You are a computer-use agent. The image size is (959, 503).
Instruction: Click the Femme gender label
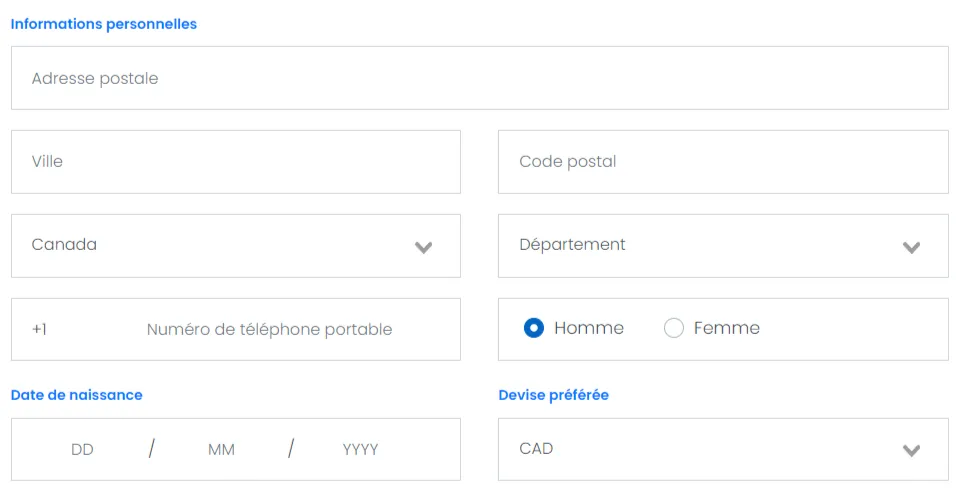726,328
